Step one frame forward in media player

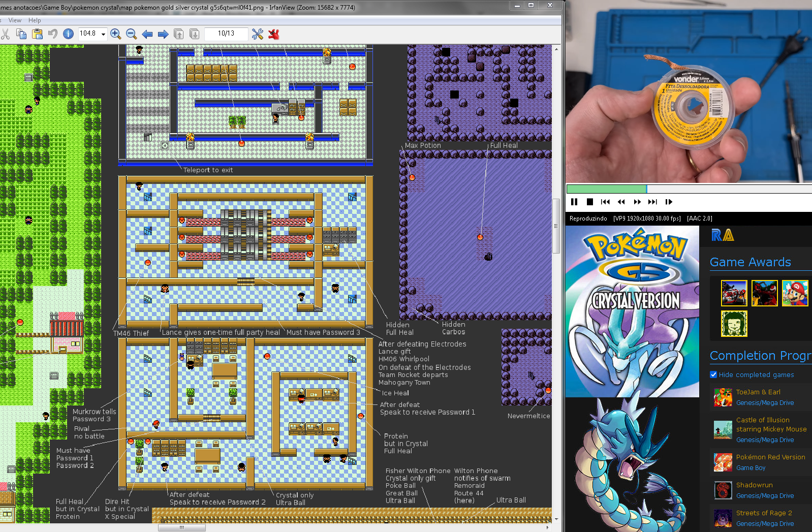pyautogui.click(x=669, y=202)
